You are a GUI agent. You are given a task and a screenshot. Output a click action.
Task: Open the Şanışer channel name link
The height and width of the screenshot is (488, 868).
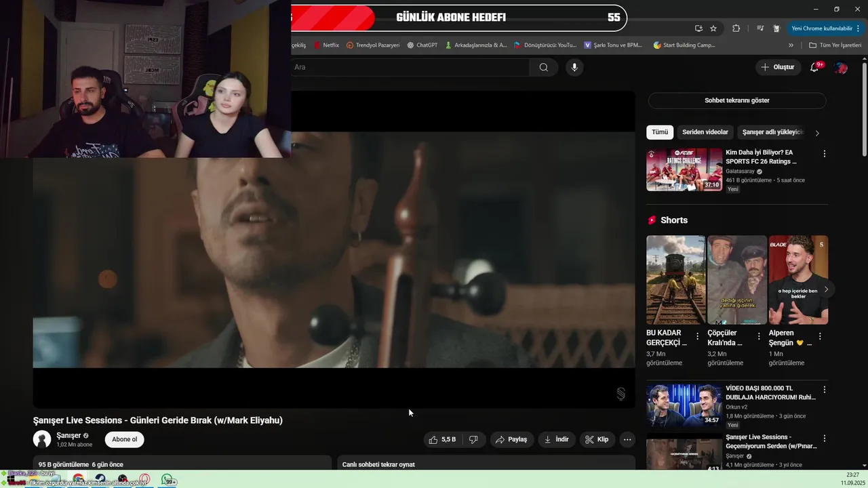click(x=68, y=435)
